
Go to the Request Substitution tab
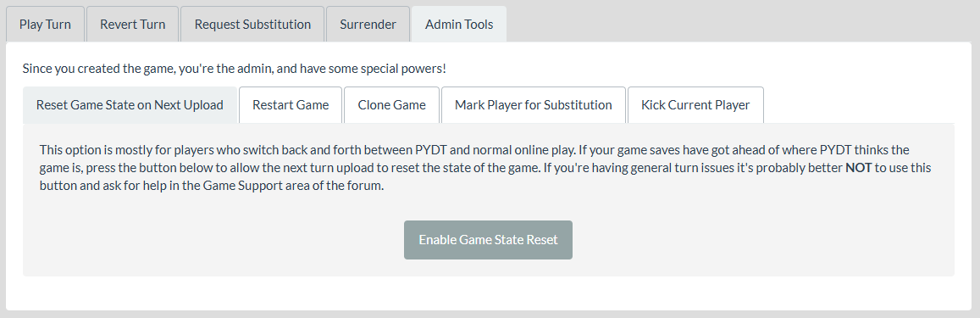(x=252, y=25)
